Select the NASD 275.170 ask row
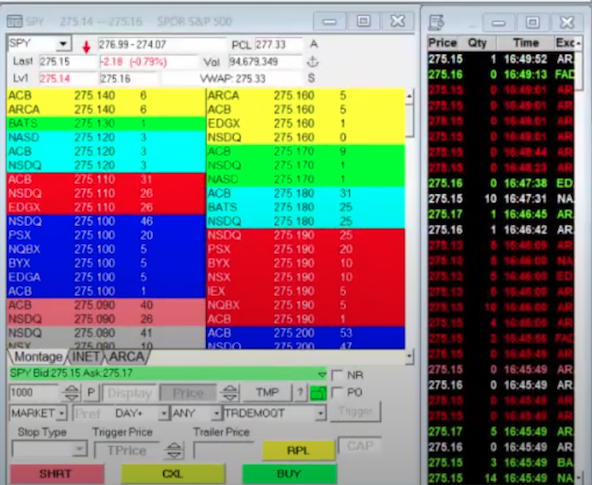The image size is (592, 485). 305,179
